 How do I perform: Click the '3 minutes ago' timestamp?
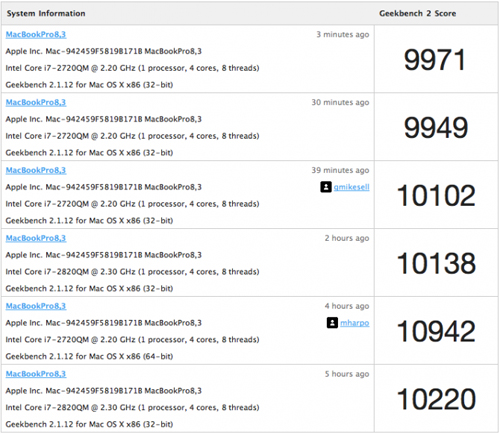point(343,35)
